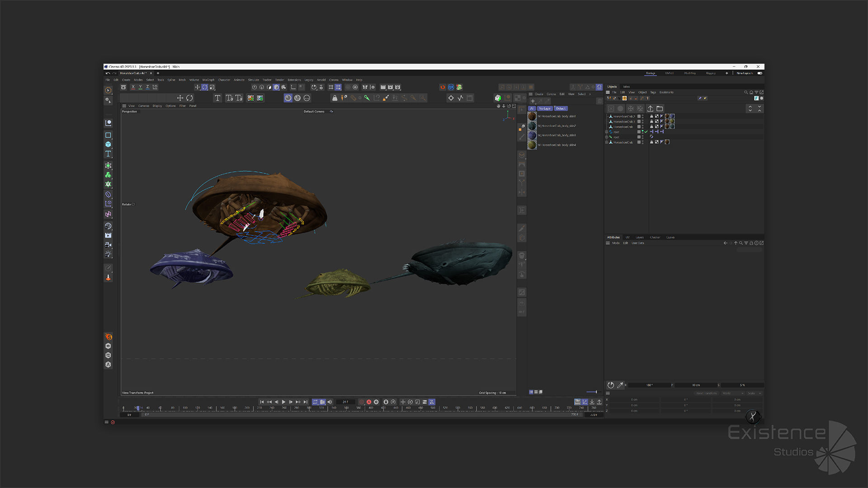Viewport: 868px width, 488px height.
Task: Click the Default layer filter button
Action: [561, 108]
